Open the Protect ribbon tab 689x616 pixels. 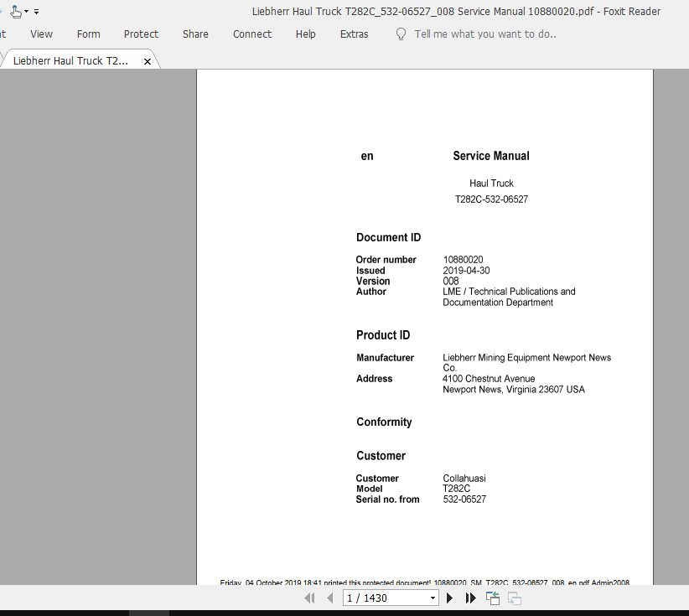point(141,34)
